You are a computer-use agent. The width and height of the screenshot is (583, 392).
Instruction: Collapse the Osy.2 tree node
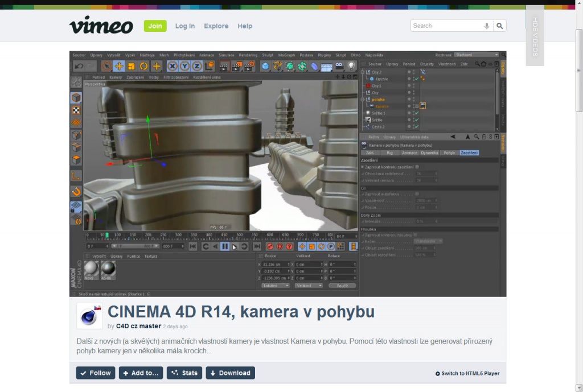click(x=363, y=72)
